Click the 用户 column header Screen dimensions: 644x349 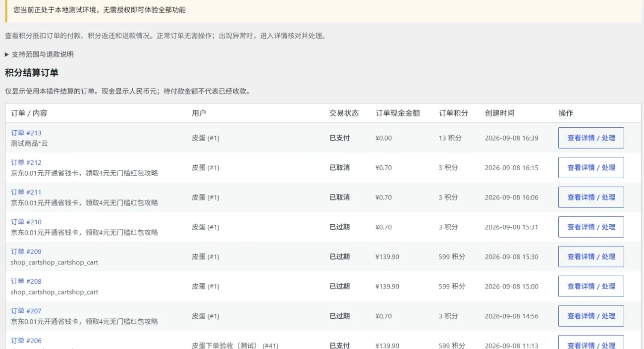click(199, 113)
